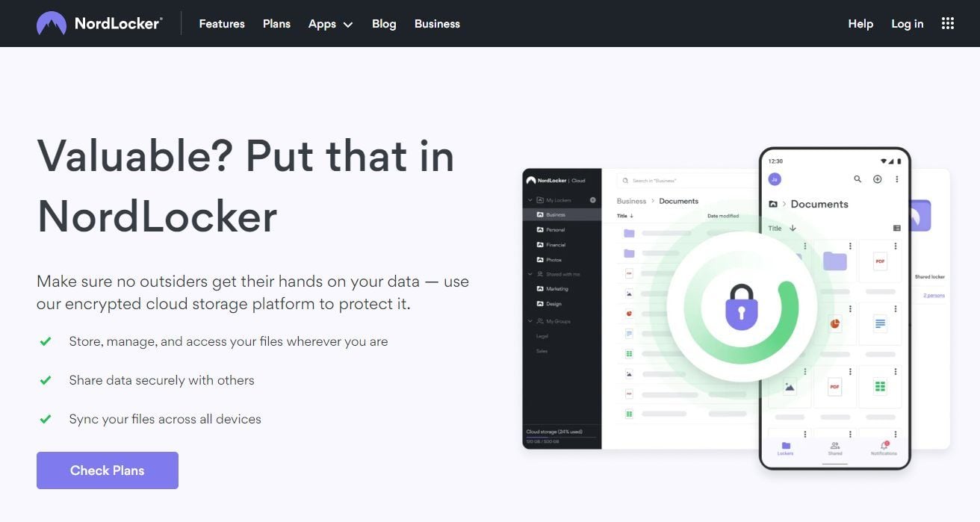
Task: Select Business in the top navigation
Action: coord(437,24)
